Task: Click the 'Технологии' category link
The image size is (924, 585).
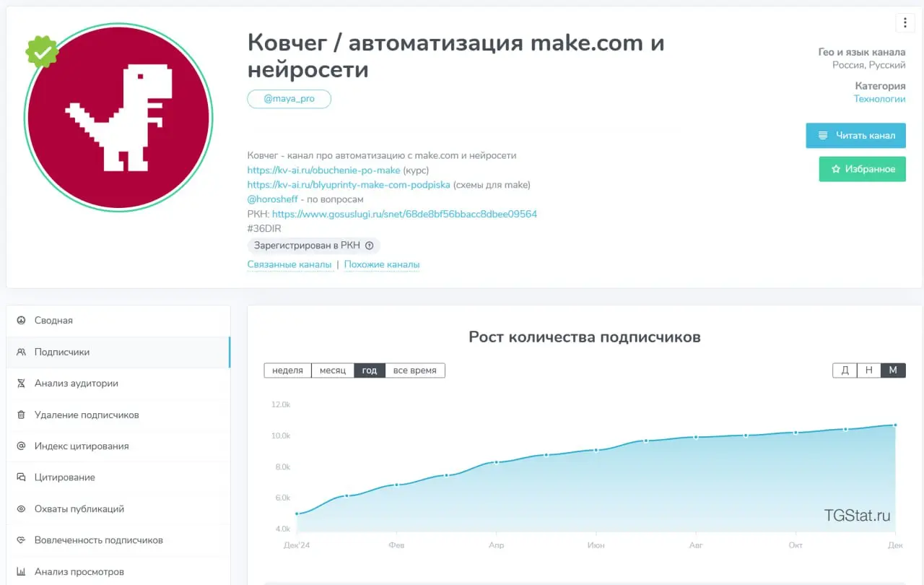Action: pyautogui.click(x=879, y=99)
